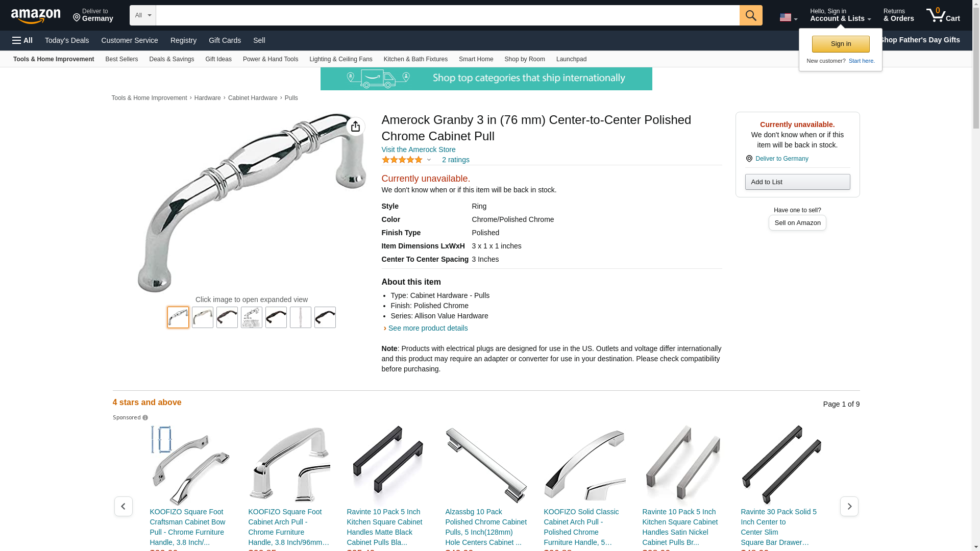The height and width of the screenshot is (551, 980).
Task: Click the magnifying glass search button
Action: click(x=751, y=15)
